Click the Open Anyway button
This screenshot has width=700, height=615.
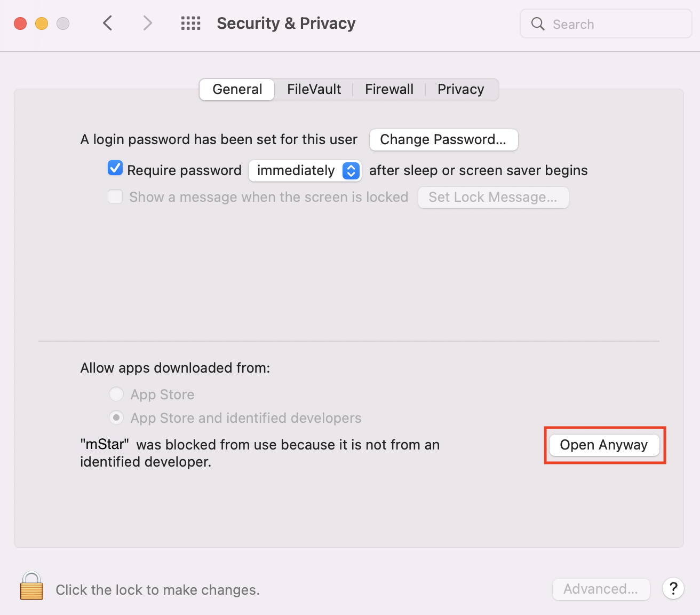tap(604, 445)
